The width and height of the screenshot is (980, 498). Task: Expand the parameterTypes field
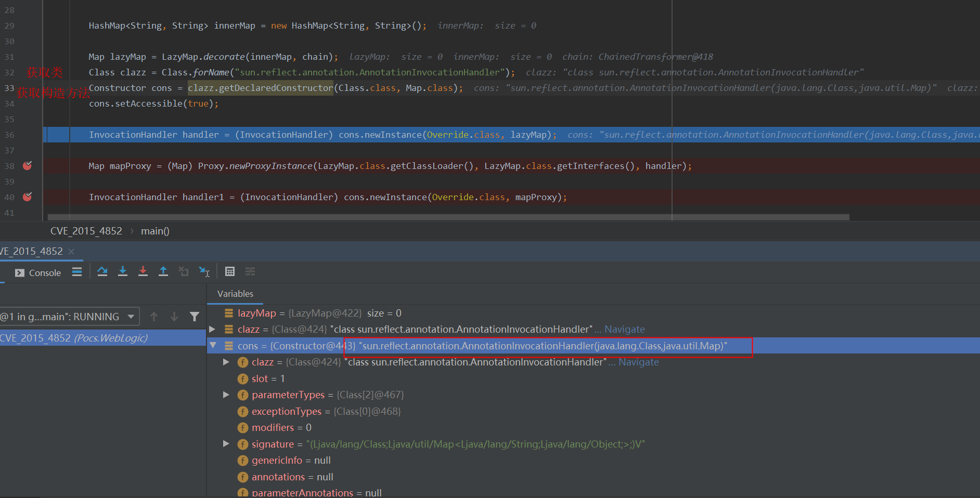226,395
